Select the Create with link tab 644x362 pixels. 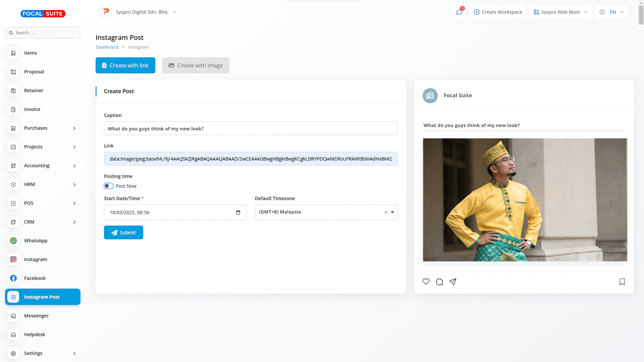pyautogui.click(x=125, y=65)
